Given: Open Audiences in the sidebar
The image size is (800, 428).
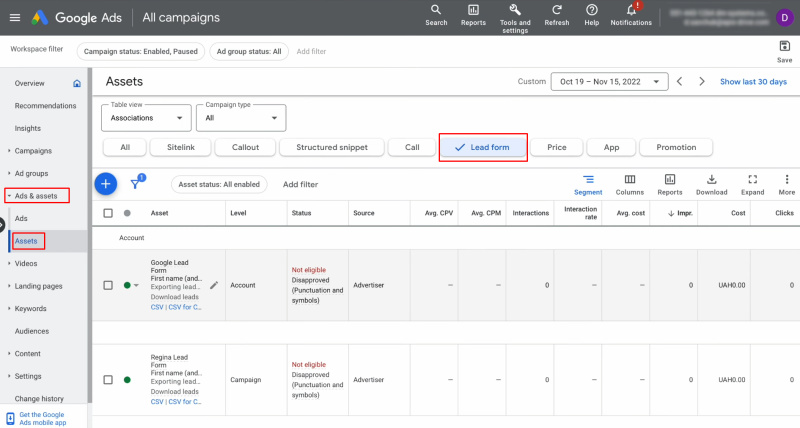Looking at the screenshot, I should click(x=32, y=331).
